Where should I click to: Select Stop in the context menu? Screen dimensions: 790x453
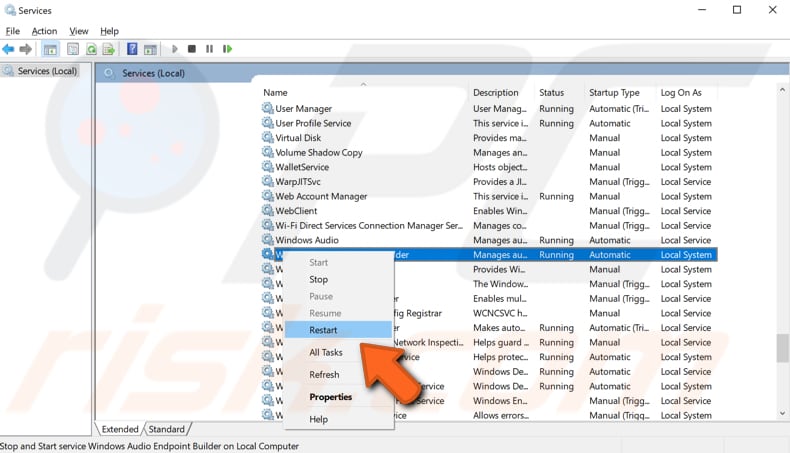pos(318,280)
